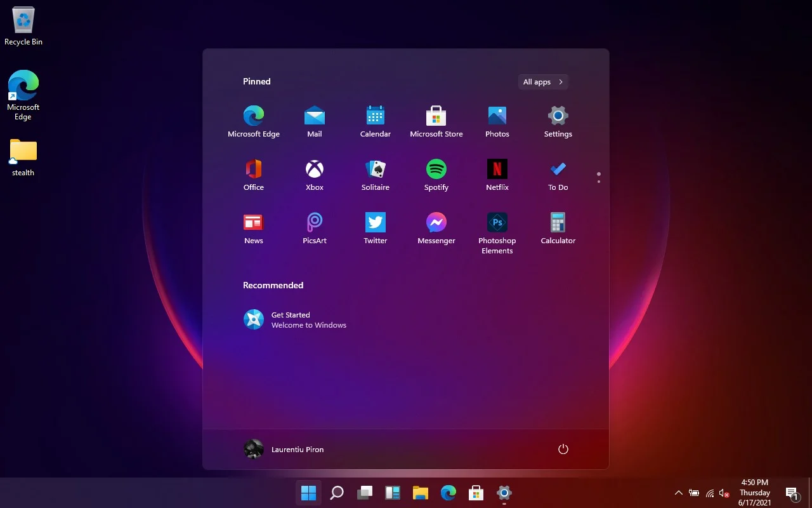Viewport: 812px width, 508px height.
Task: Open the power options menu
Action: [563, 449]
